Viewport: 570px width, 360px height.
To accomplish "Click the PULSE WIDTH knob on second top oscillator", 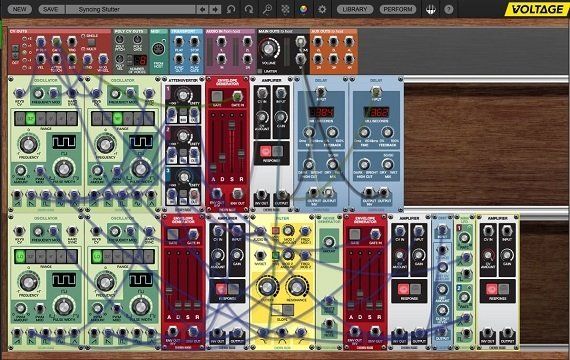I will click(x=140, y=168).
